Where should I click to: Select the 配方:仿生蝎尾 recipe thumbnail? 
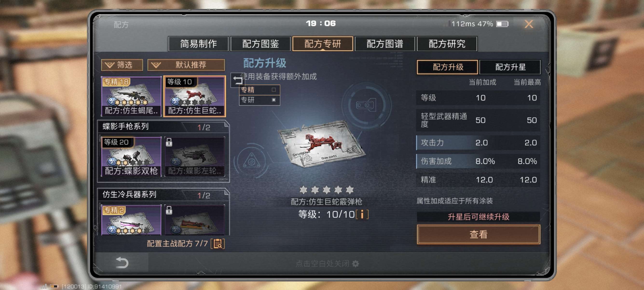click(131, 96)
